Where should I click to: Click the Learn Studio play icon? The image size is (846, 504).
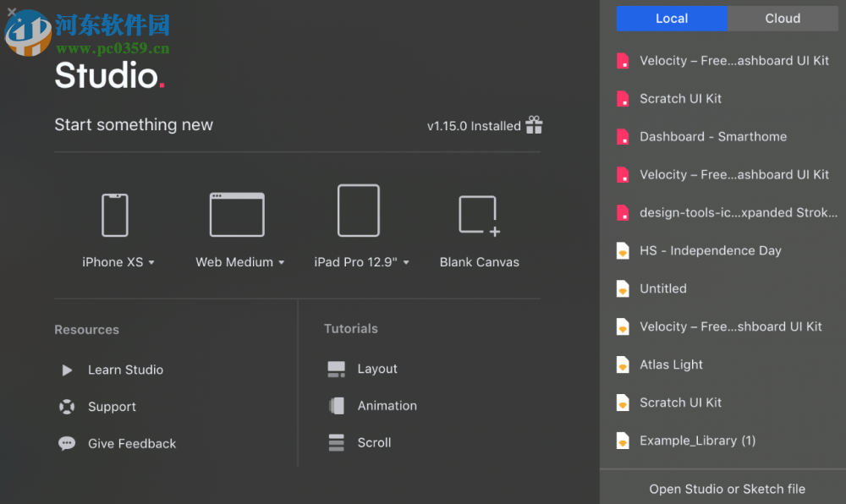point(67,370)
